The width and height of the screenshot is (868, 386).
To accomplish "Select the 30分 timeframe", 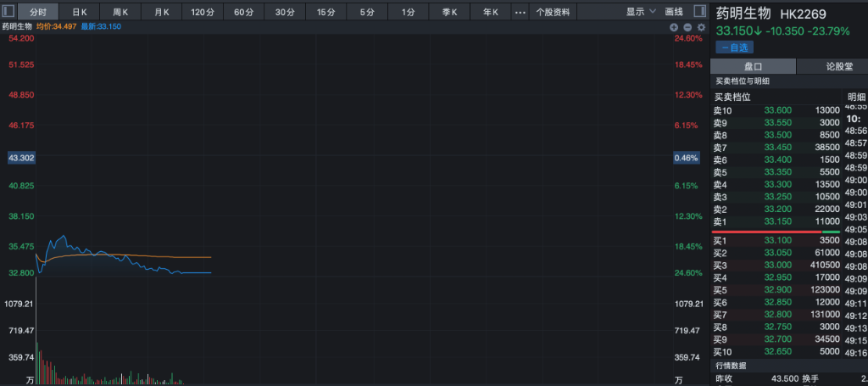I will click(x=285, y=12).
